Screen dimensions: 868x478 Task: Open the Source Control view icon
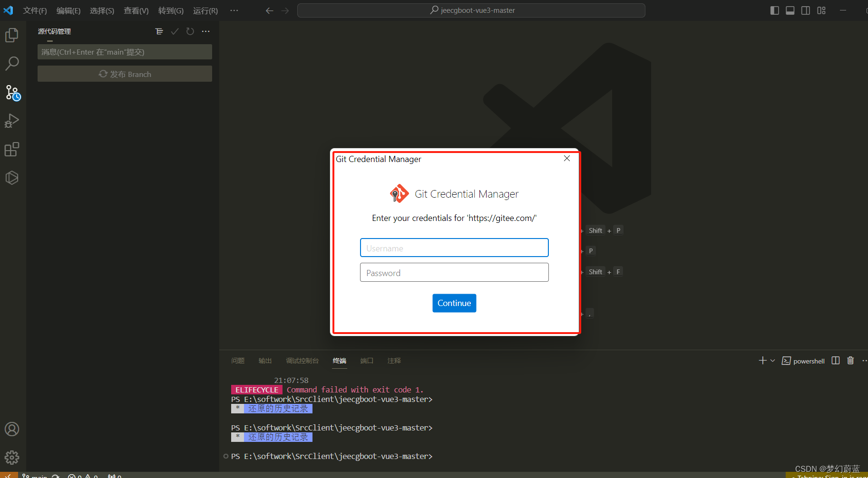coord(13,93)
